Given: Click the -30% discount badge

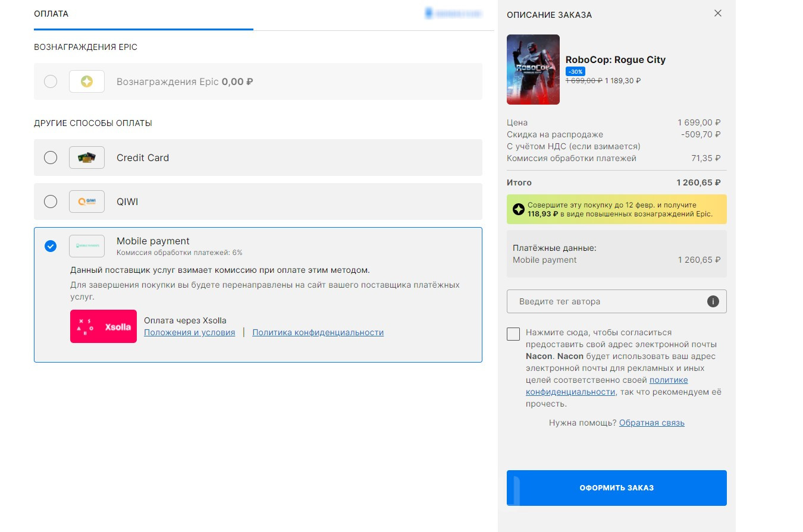Looking at the screenshot, I should coord(575,71).
